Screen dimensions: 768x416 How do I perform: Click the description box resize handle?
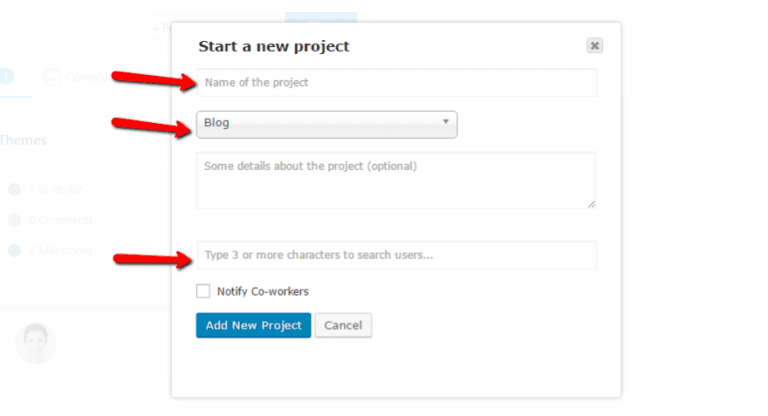coord(591,203)
